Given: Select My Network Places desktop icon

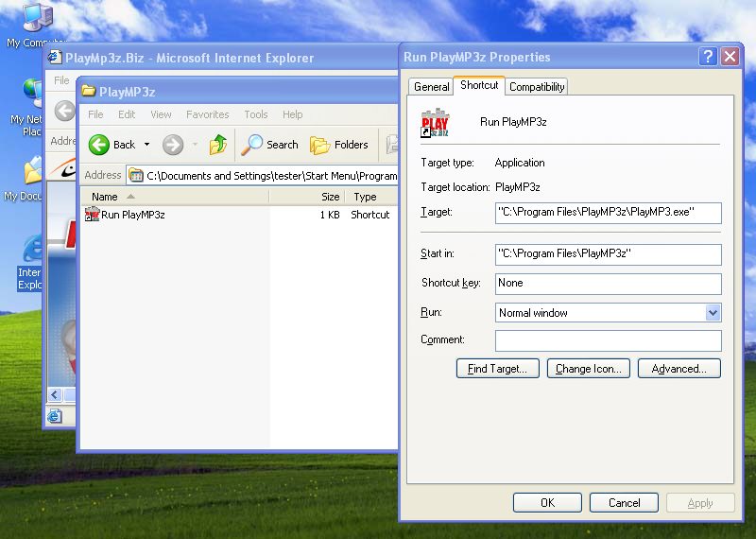Looking at the screenshot, I should click(x=33, y=93).
